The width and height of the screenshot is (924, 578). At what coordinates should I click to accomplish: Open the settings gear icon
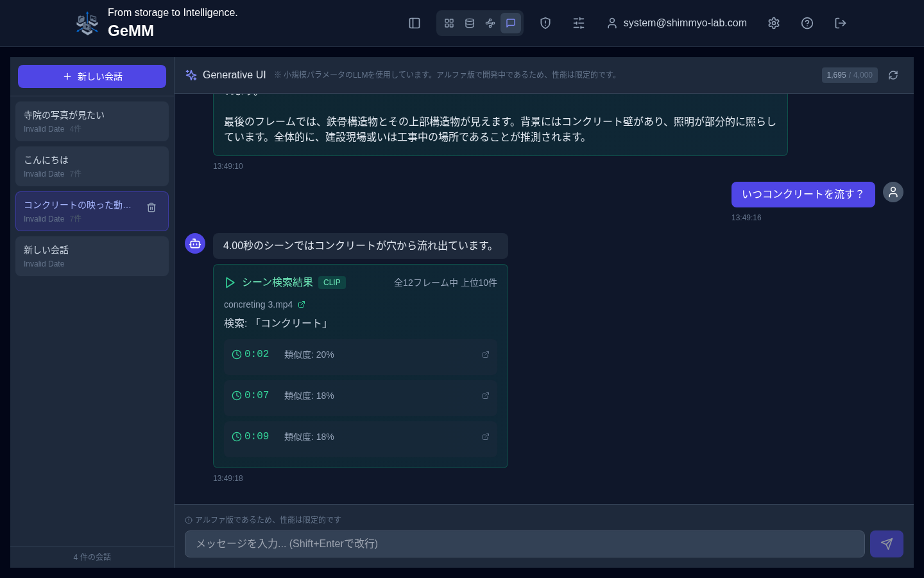pos(774,23)
